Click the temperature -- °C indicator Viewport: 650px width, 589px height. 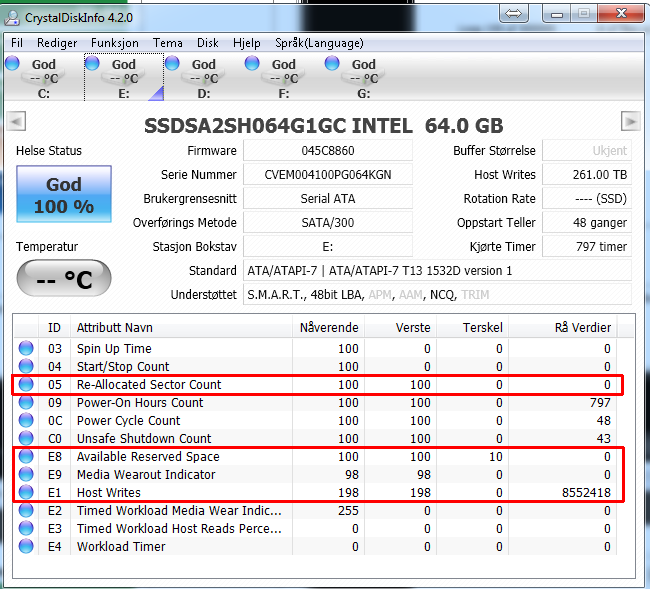(x=64, y=278)
